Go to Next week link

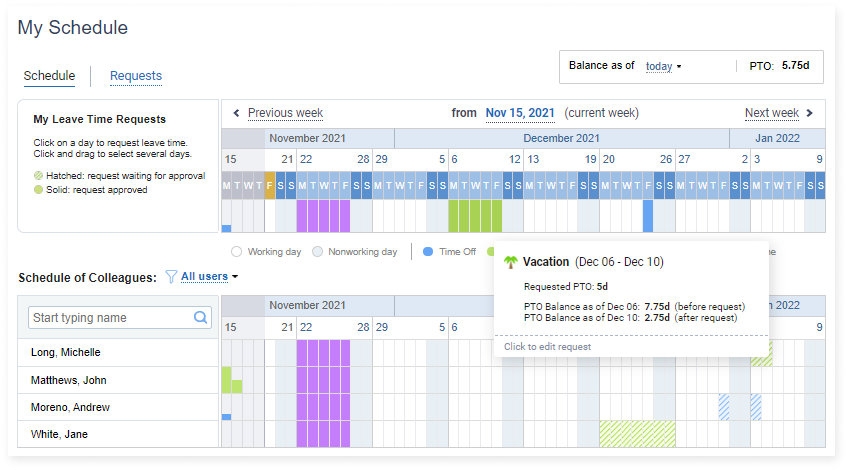[x=771, y=113]
